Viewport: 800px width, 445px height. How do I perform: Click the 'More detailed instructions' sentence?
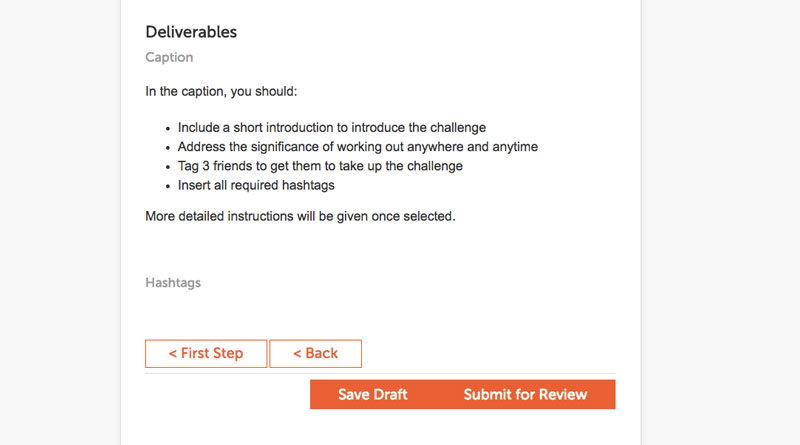click(x=300, y=215)
